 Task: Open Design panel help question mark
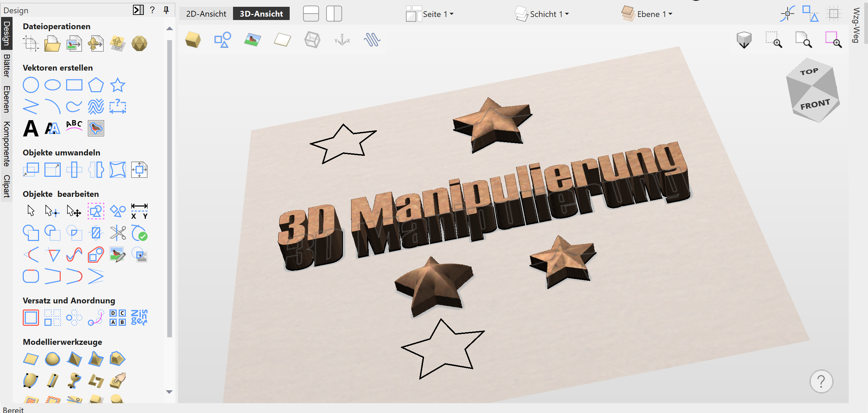[x=152, y=10]
